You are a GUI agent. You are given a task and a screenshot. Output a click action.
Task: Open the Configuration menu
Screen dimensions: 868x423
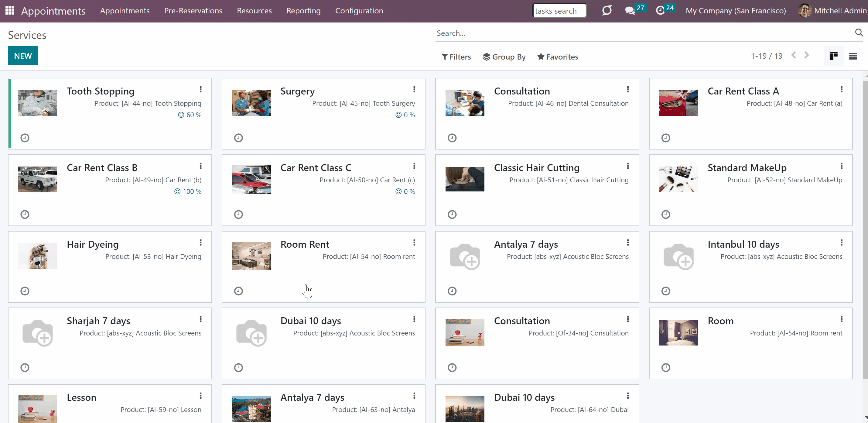pos(359,11)
